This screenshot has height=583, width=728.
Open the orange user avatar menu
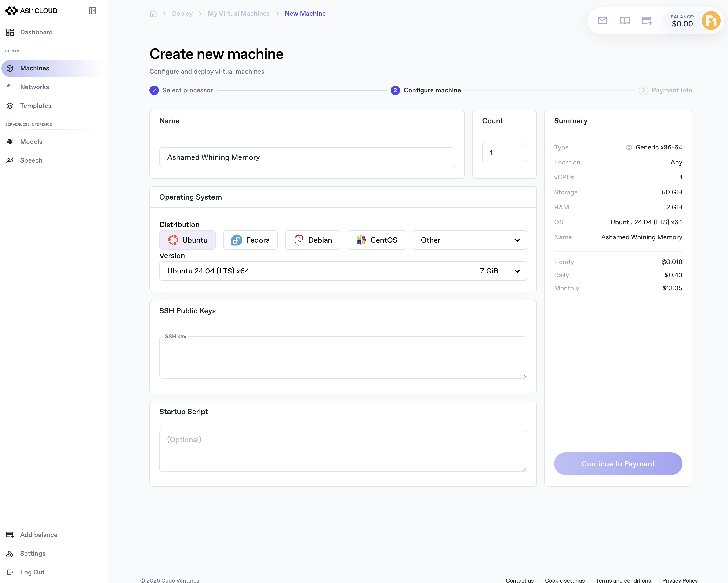tap(711, 21)
